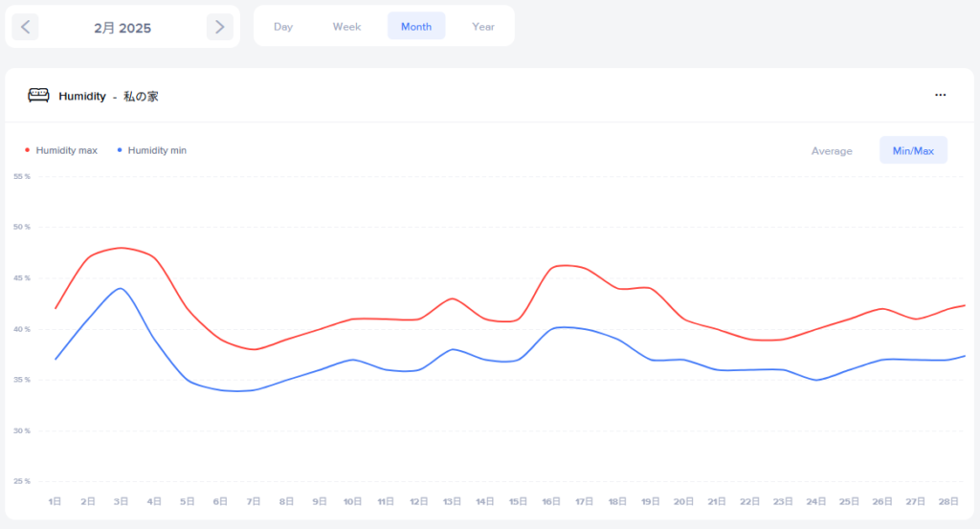Toggle Humidity min series in legend
The width and height of the screenshot is (980, 529).
[x=157, y=150]
